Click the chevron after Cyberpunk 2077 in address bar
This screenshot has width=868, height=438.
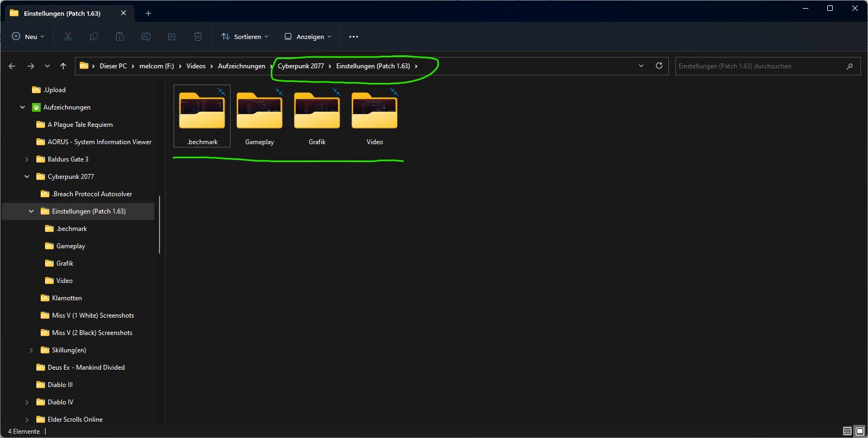pyautogui.click(x=330, y=66)
